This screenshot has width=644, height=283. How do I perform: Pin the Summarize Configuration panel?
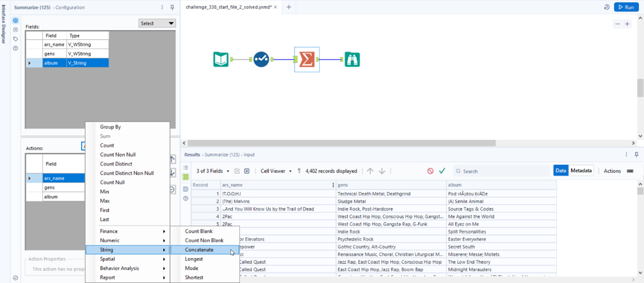coord(172,7)
